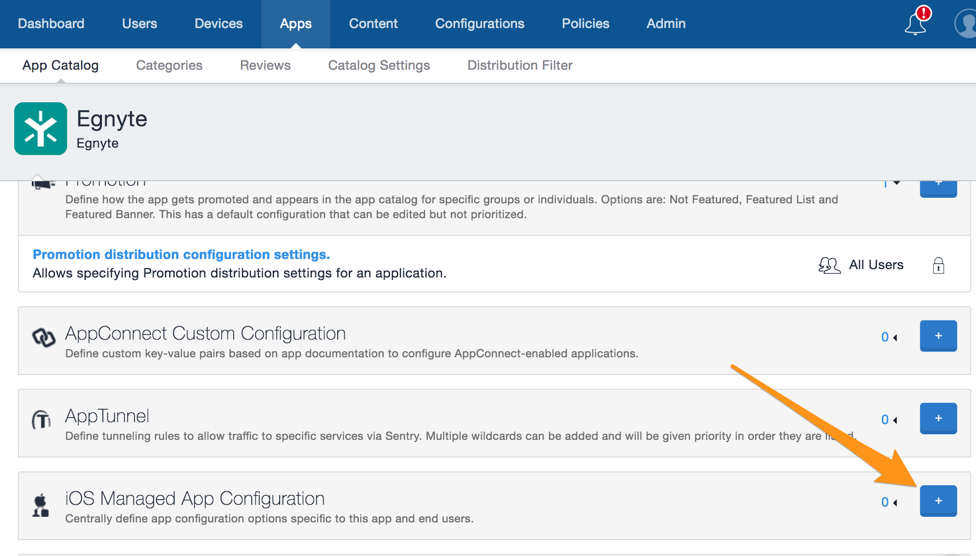976x556 pixels.
Task: Open the Users menu
Action: coord(139,24)
